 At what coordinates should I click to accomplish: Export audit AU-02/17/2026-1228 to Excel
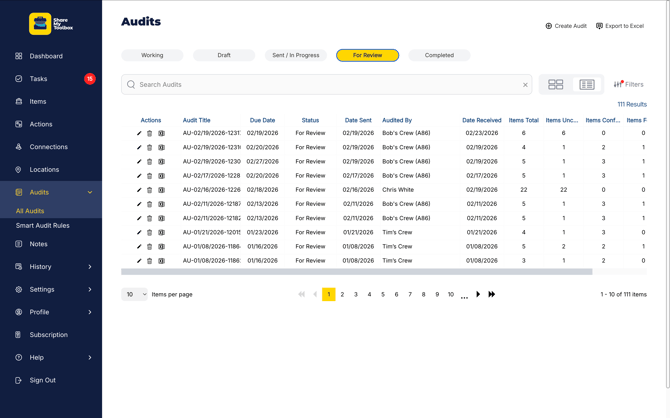[161, 176]
